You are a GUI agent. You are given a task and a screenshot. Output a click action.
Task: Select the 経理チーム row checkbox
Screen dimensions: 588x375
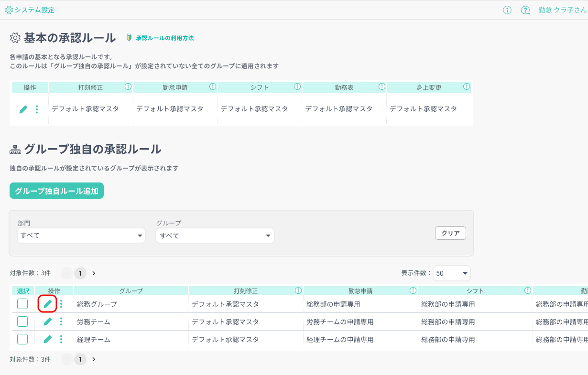[x=22, y=339]
